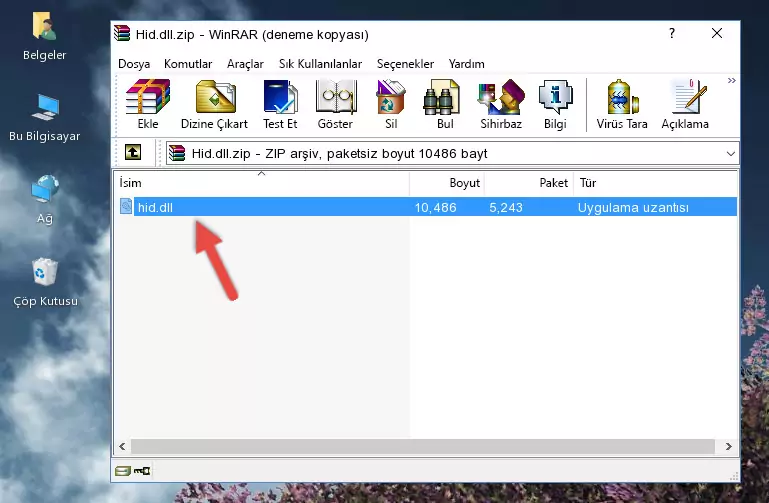The image size is (769, 503).
Task: Select the hid.dll file row
Action: tap(427, 207)
